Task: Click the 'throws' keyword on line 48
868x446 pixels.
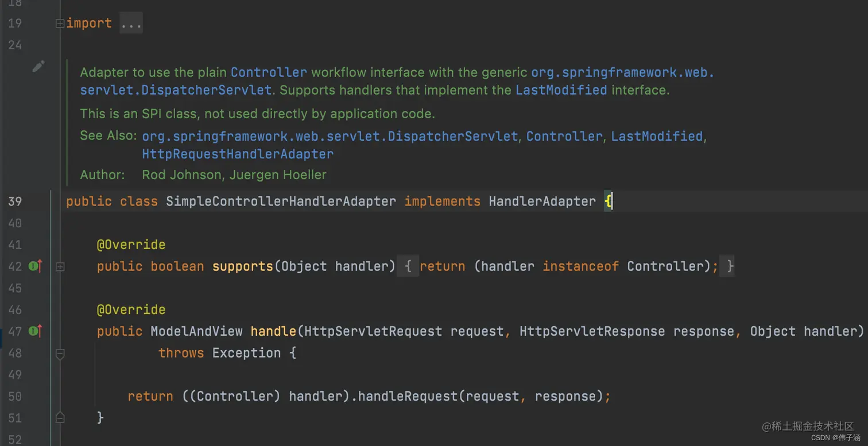Action: tap(181, 353)
